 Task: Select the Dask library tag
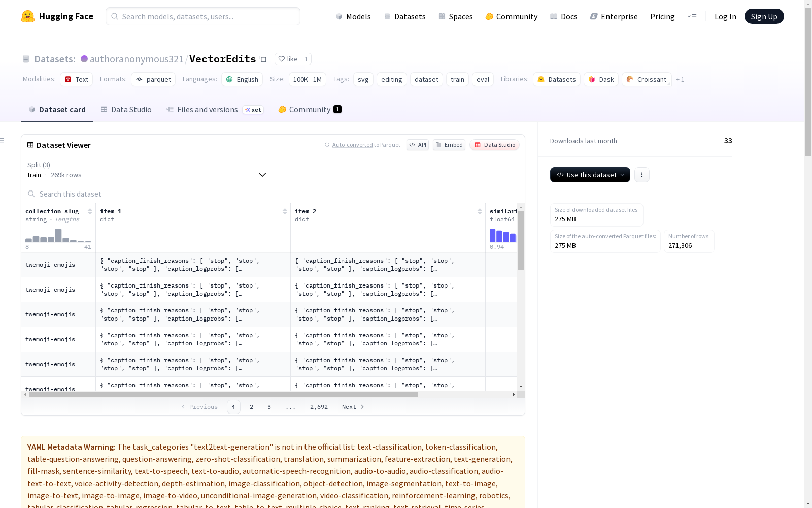(601, 79)
